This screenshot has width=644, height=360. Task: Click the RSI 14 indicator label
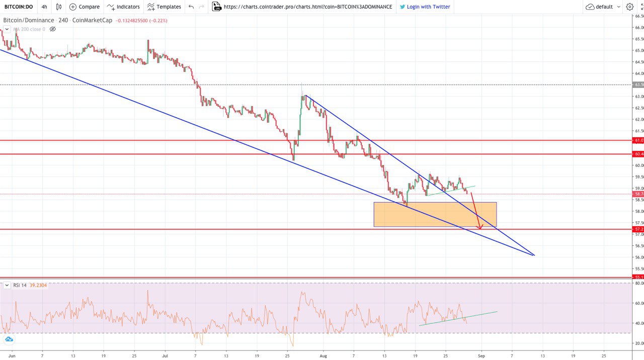pos(20,285)
